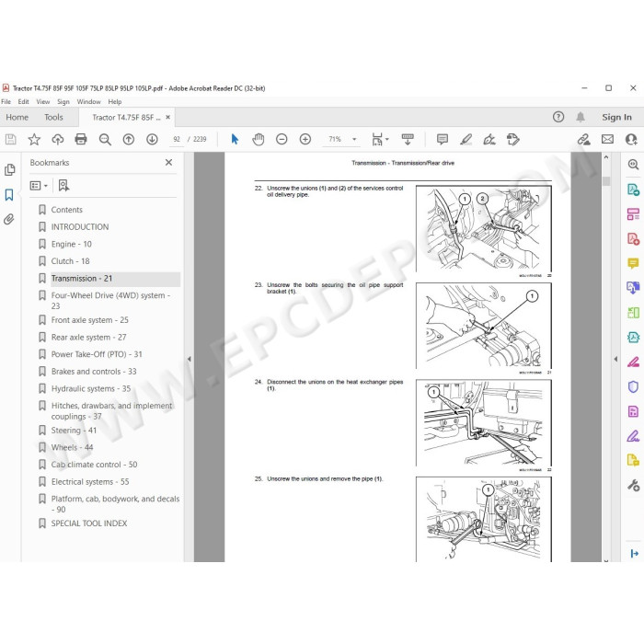
Task: Go to Rear axle system - 27
Action: pos(88,338)
